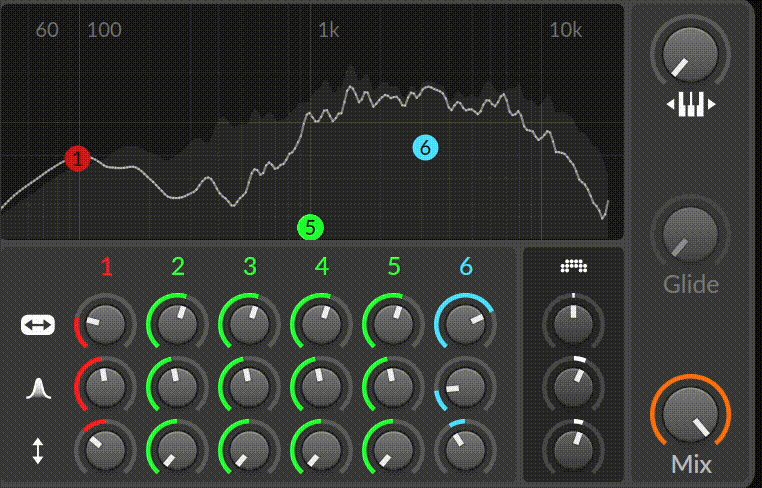This screenshot has height=488, width=762.
Task: Click the piano keyboard pitch icon
Action: click(691, 104)
